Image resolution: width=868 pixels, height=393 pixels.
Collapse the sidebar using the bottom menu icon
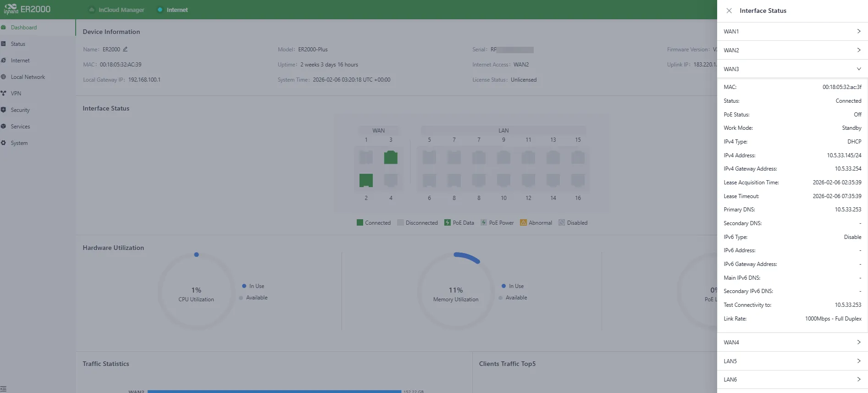(x=4, y=389)
